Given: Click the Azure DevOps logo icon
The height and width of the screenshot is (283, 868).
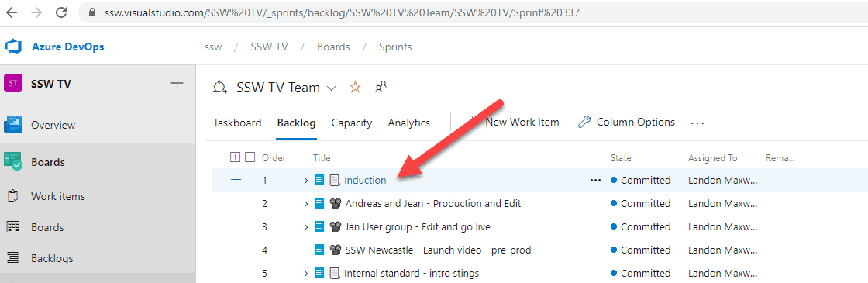Looking at the screenshot, I should [x=12, y=47].
